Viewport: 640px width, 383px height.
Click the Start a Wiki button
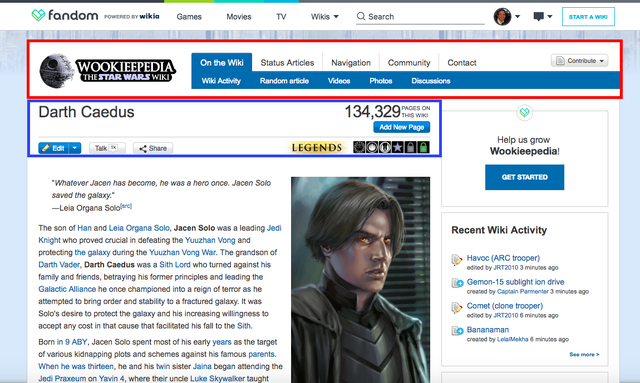[x=588, y=17]
